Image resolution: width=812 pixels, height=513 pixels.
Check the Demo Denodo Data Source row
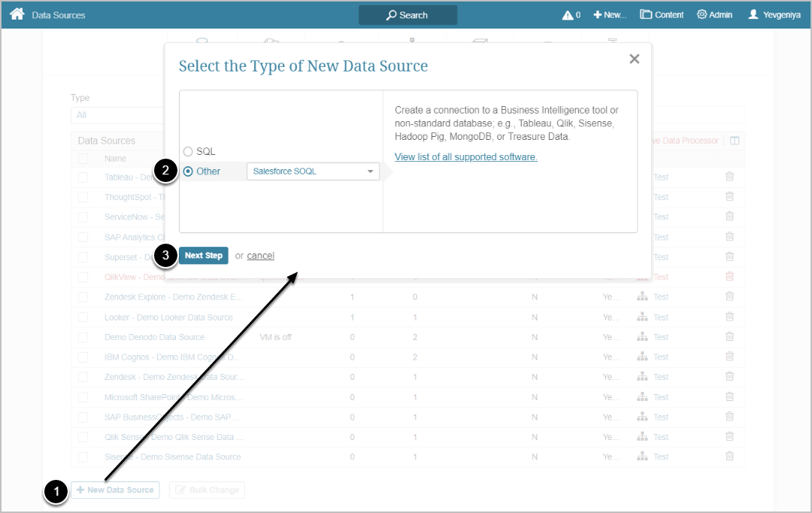[x=83, y=337]
